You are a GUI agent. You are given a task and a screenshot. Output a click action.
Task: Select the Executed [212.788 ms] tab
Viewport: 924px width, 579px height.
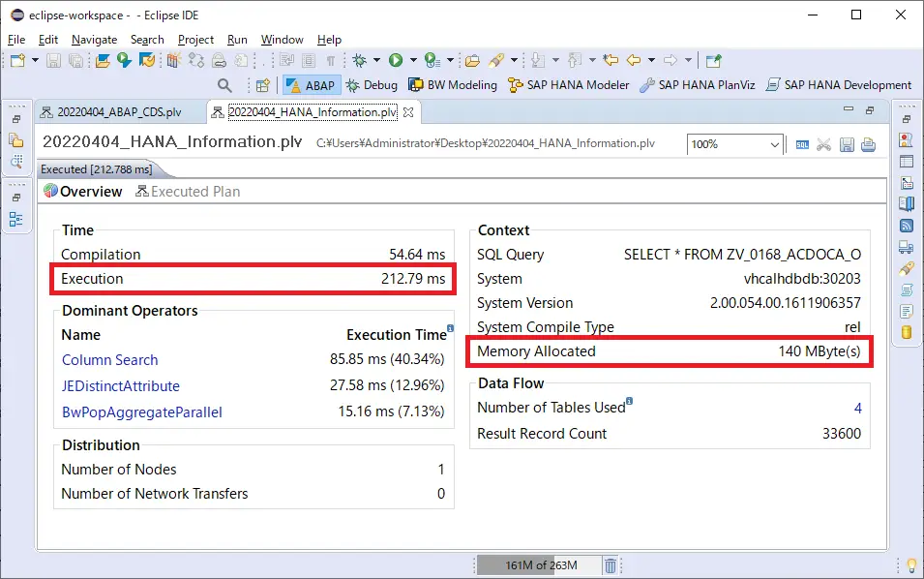pos(97,169)
